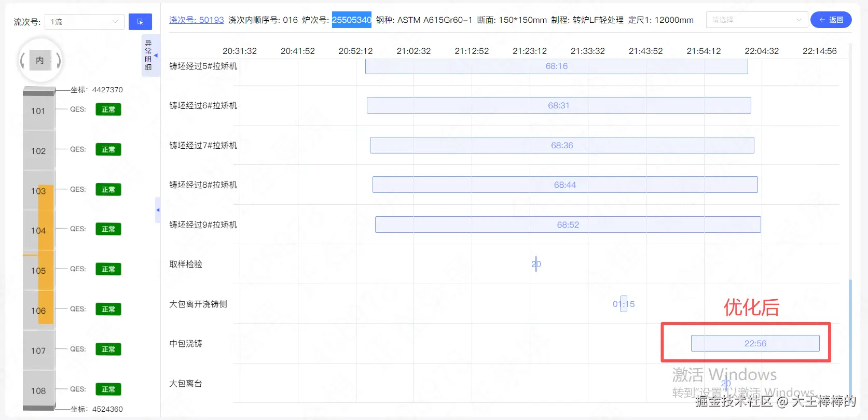Click the row label 铸坯经过6#拉矫机
The image size is (868, 420).
point(203,105)
